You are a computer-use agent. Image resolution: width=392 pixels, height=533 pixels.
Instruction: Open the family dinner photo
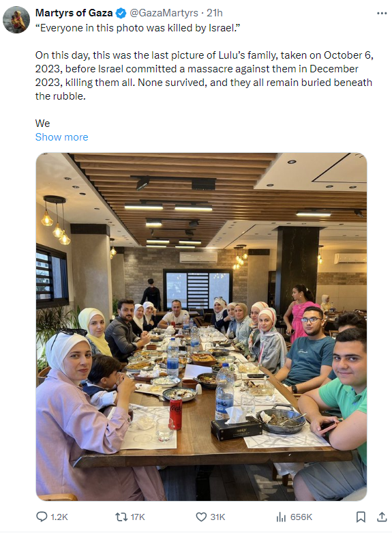tap(201, 327)
